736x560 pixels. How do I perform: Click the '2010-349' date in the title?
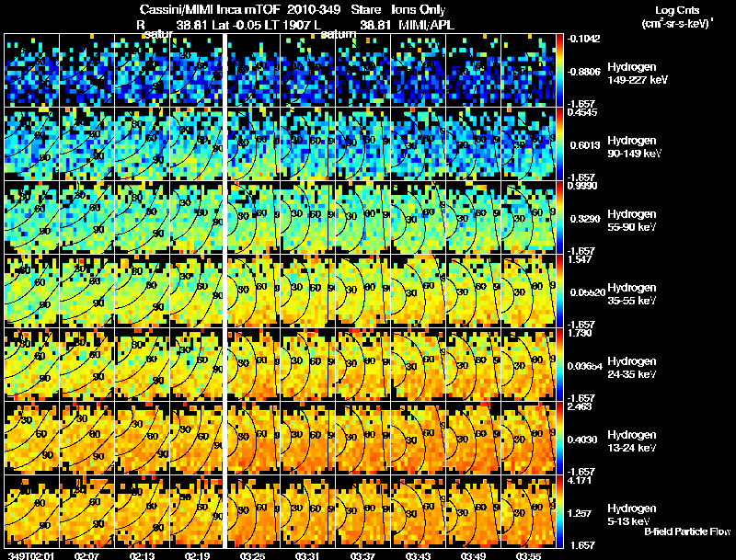coord(313,9)
